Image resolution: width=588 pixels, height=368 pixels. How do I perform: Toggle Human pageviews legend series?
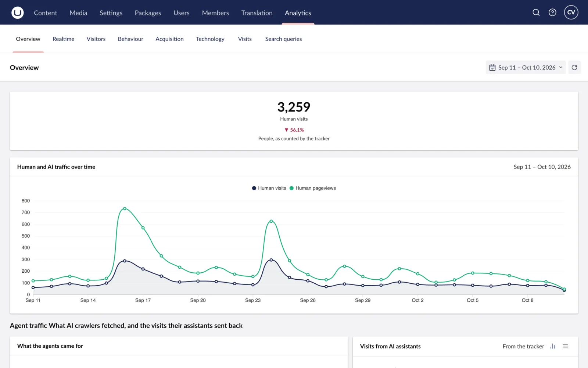click(313, 188)
